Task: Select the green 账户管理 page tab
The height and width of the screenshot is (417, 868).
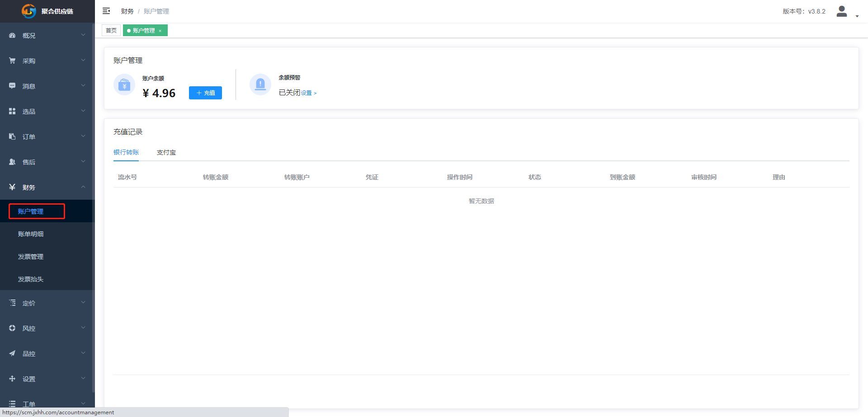Action: (x=145, y=30)
